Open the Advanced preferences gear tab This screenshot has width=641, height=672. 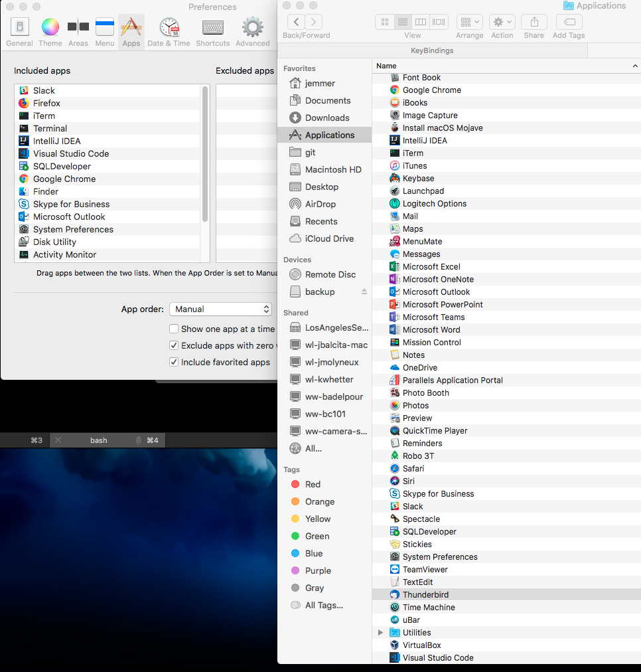pos(253,32)
